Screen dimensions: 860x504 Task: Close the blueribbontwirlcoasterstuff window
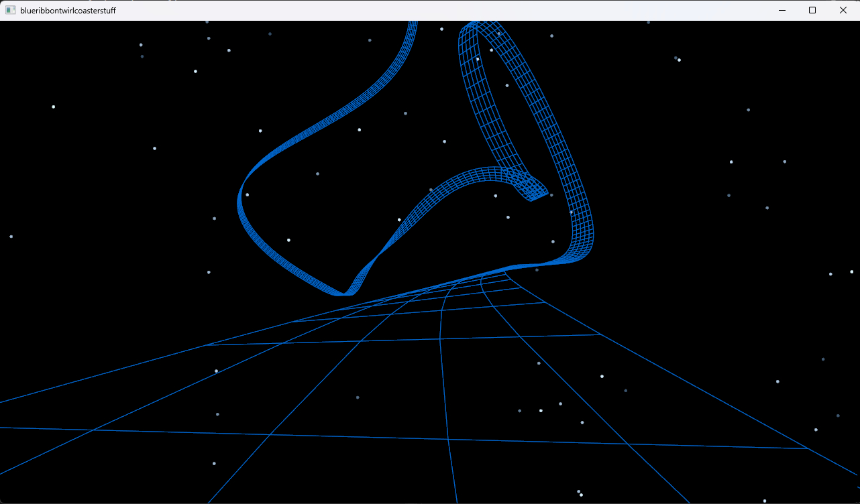843,10
